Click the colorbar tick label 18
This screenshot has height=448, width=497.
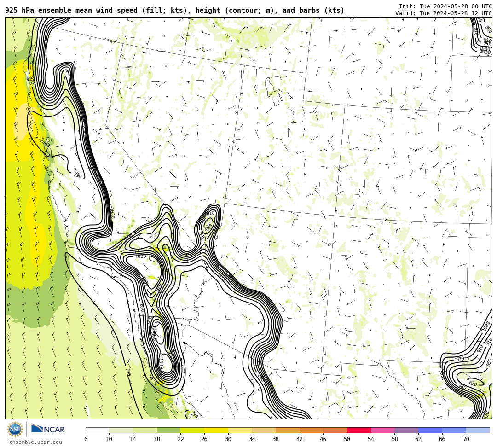point(156,439)
